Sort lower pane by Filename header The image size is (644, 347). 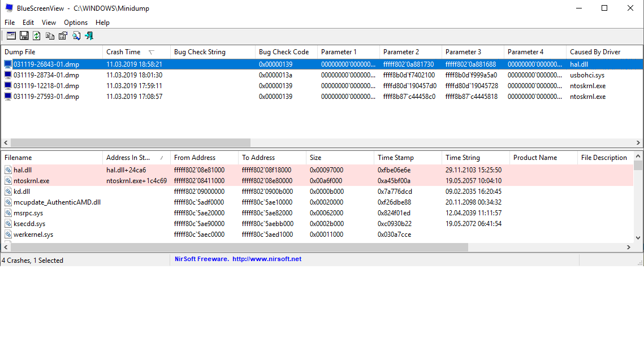click(52, 157)
